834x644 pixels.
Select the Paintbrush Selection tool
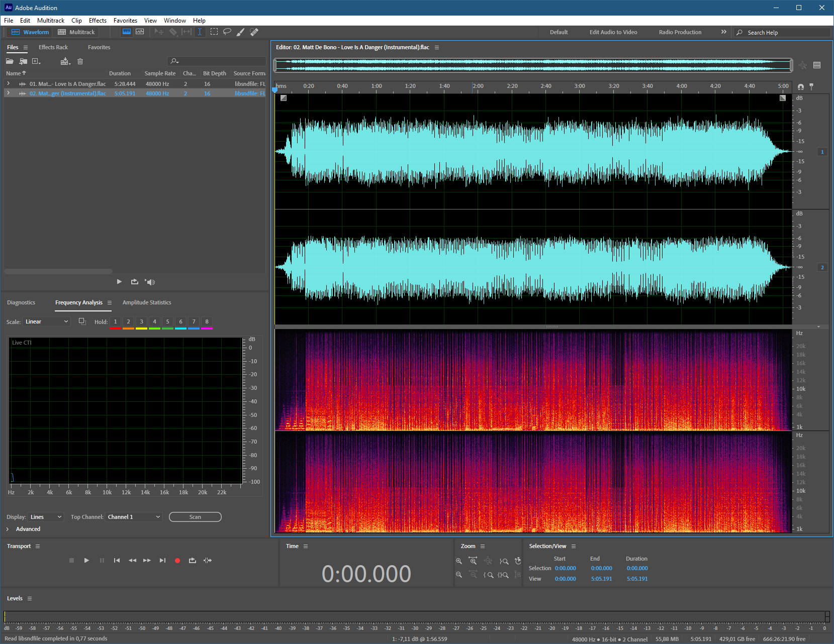pyautogui.click(x=241, y=32)
